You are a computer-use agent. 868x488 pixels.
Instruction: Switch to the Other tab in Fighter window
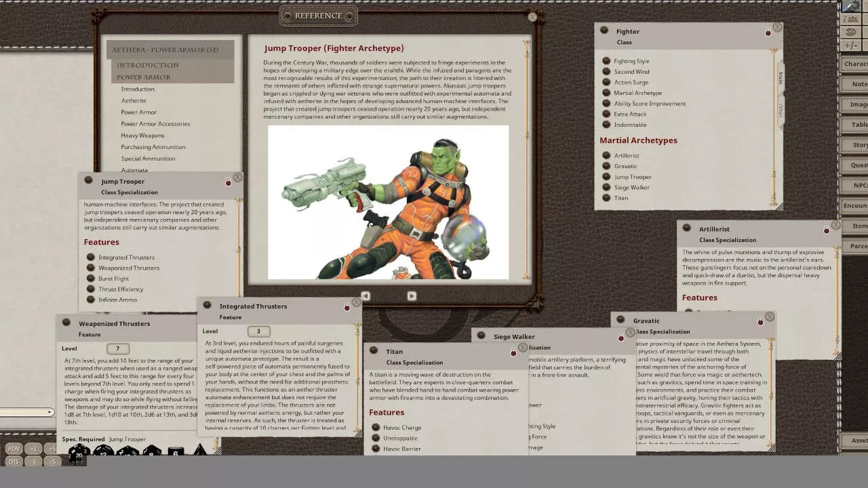click(780, 110)
